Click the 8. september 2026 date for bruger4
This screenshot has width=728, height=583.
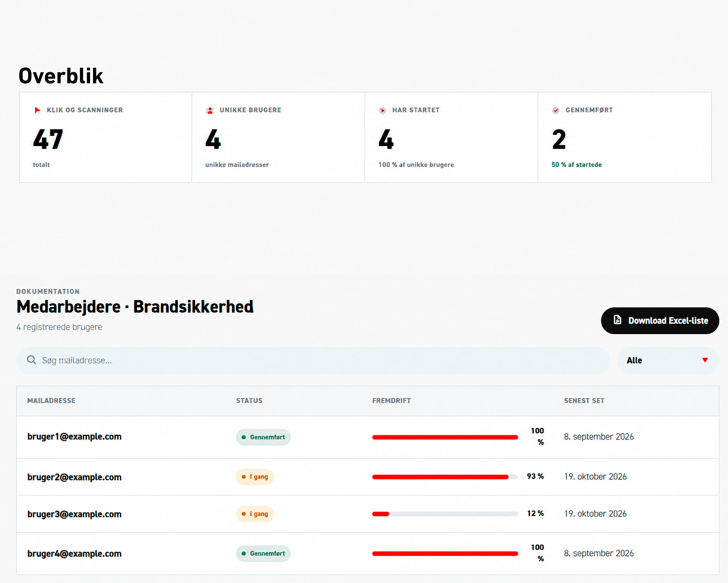pos(599,553)
